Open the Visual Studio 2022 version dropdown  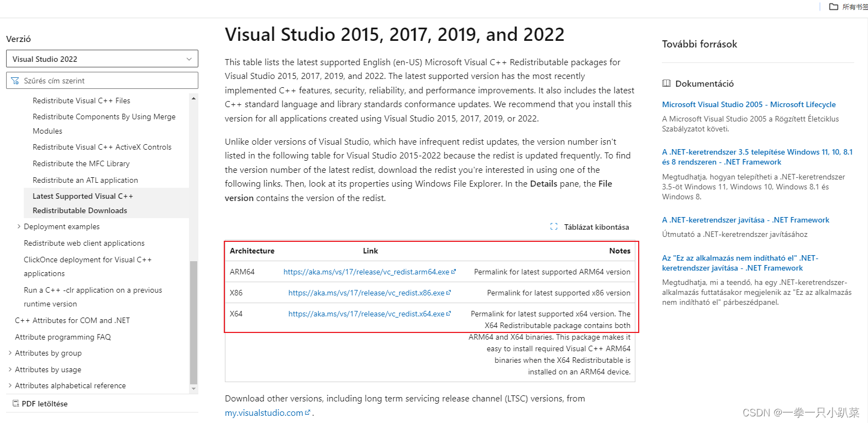point(102,59)
